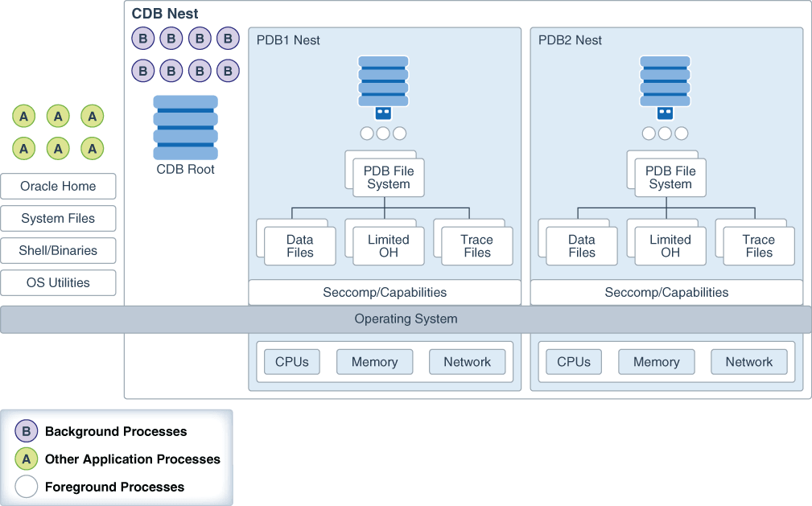Select the Shell/Binaries box
The width and height of the screenshot is (812, 506).
pyautogui.click(x=58, y=251)
